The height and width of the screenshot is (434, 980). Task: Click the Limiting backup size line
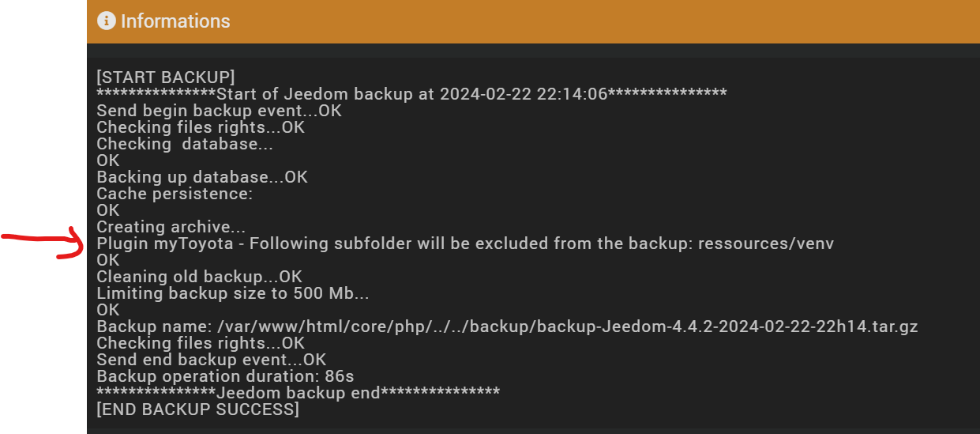(233, 293)
